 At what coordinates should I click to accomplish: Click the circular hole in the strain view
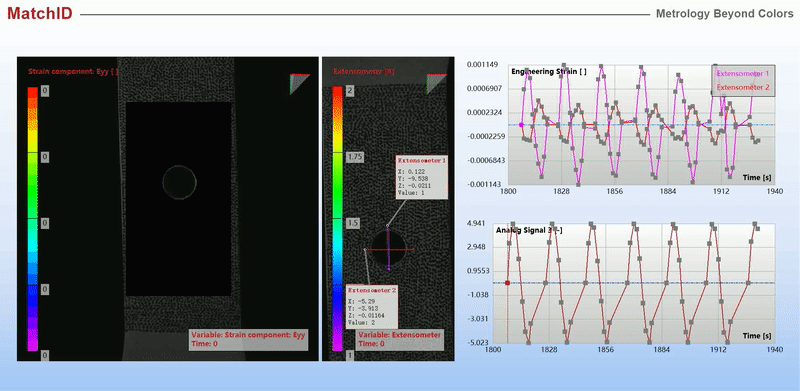pyautogui.click(x=180, y=182)
